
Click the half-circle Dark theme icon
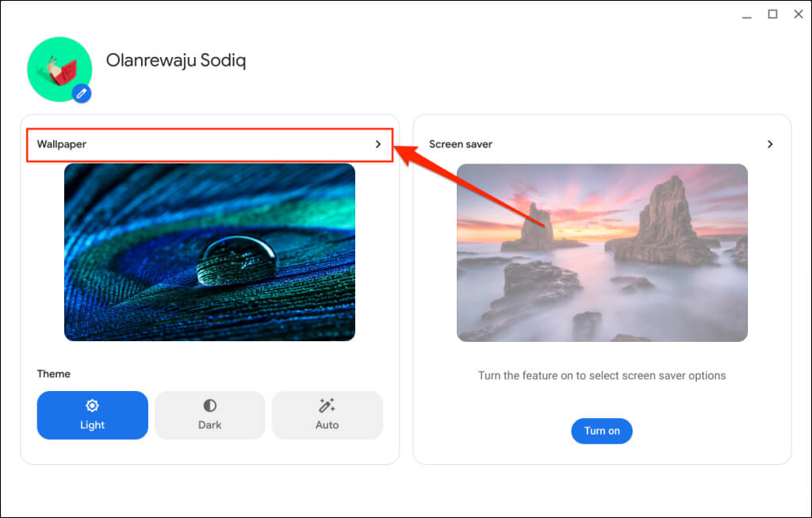point(209,406)
